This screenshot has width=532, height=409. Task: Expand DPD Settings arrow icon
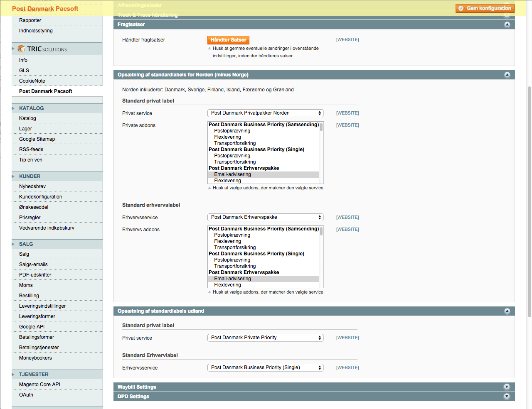tap(507, 397)
